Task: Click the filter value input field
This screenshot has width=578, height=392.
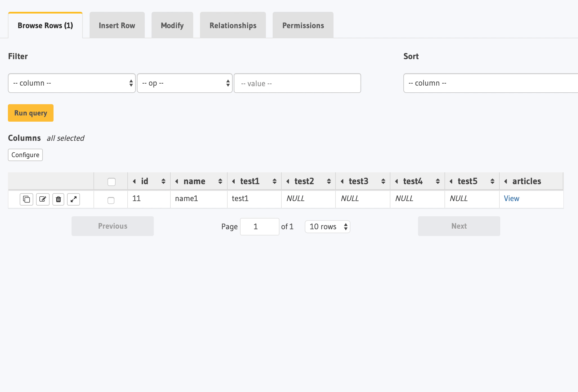Action: [297, 83]
